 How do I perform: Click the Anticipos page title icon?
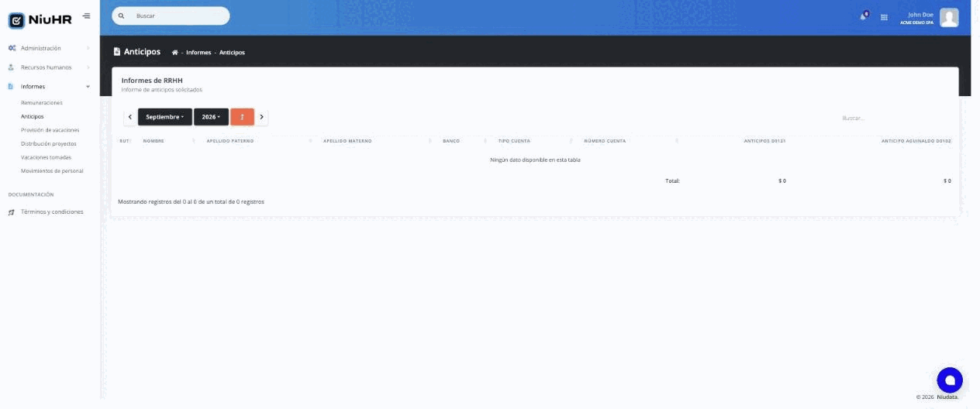coord(117,52)
